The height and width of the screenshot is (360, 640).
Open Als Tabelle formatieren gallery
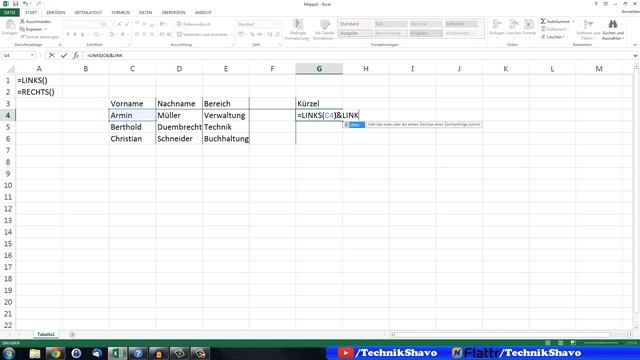point(325,29)
